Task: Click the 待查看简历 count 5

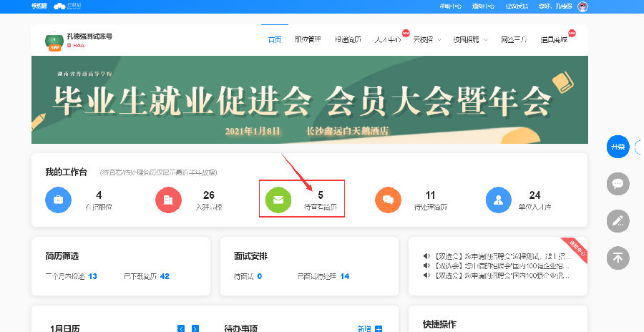Action: point(321,195)
